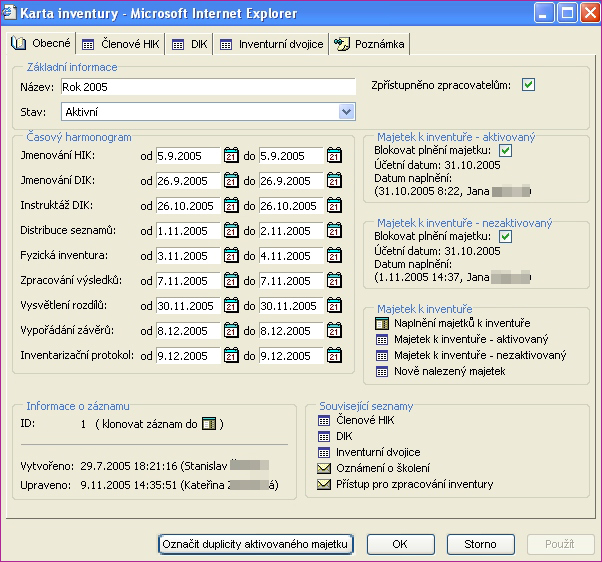
Task: Click the Naplnění majetků k inventuře icon
Action: click(x=382, y=324)
